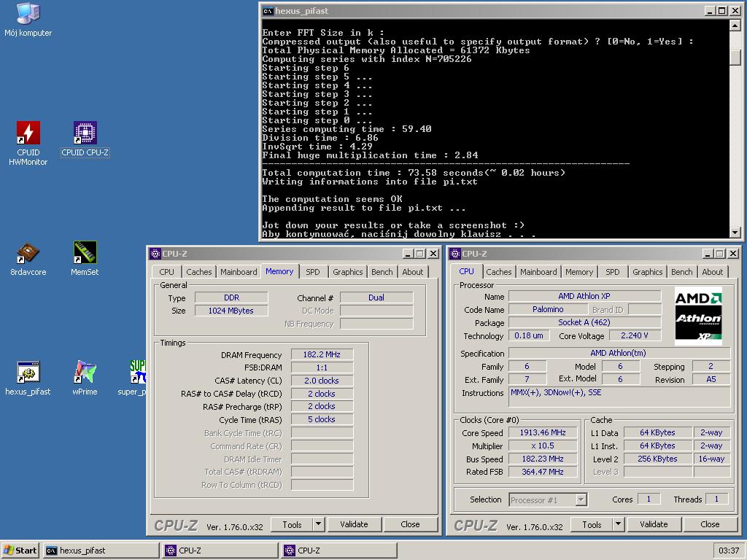Click the CAS# Latency 2.0 clocks value
Image resolution: width=747 pixels, height=560 pixels.
322,381
